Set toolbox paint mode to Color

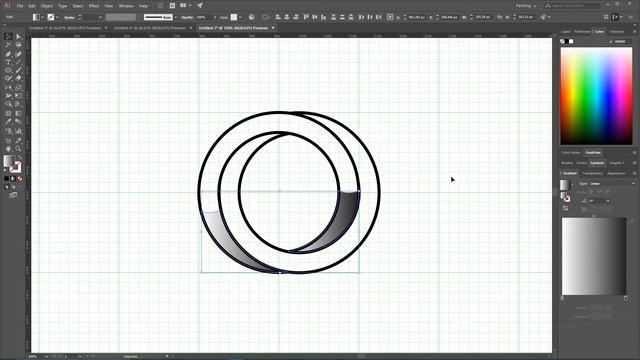pyautogui.click(x=6, y=178)
